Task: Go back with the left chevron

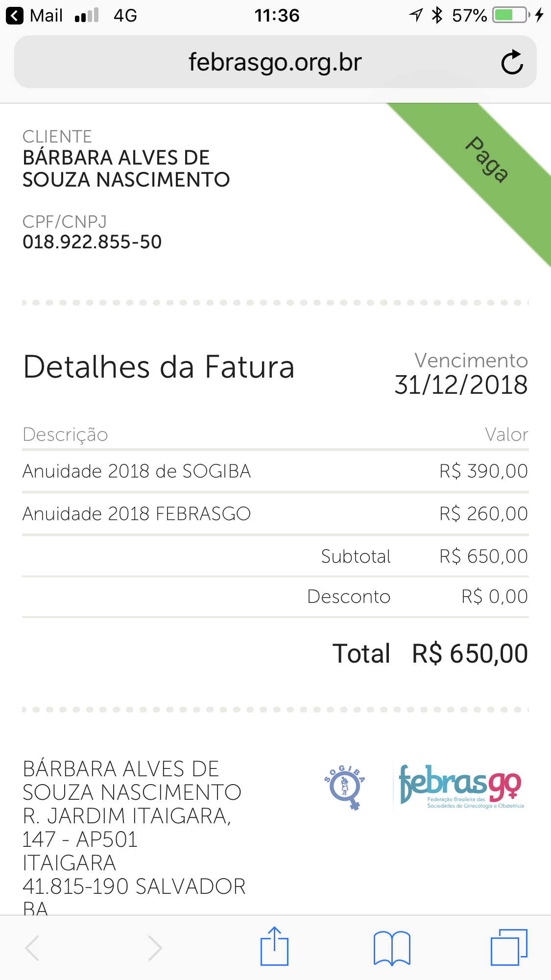Action: click(x=32, y=948)
